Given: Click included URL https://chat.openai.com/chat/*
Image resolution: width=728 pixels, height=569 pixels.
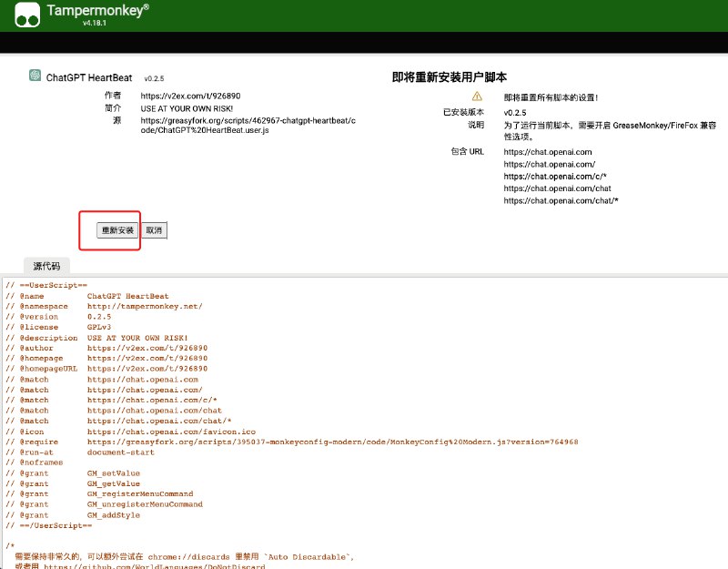Looking at the screenshot, I should [x=561, y=200].
